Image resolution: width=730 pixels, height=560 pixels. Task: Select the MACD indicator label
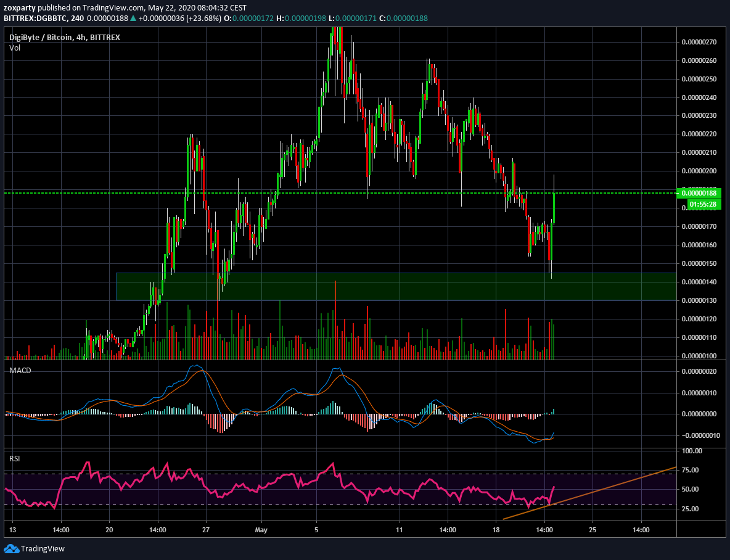tap(20, 371)
